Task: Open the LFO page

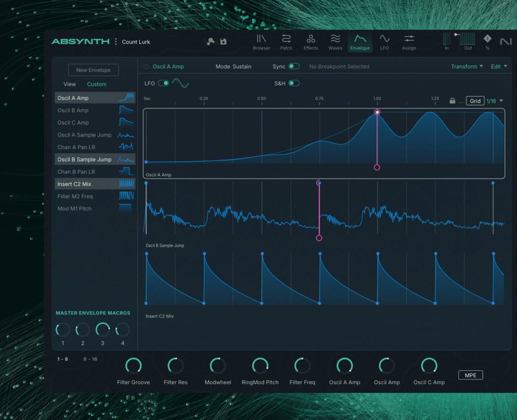Action: (x=384, y=42)
